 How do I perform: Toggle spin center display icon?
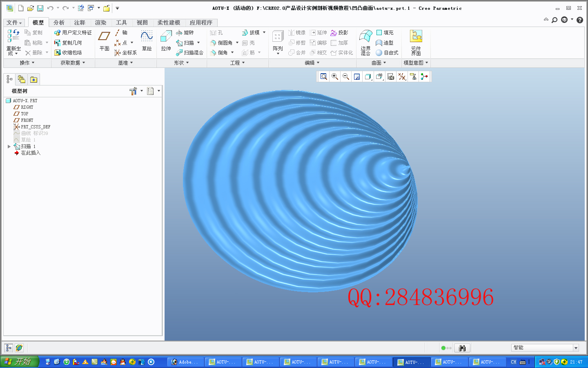coord(424,76)
